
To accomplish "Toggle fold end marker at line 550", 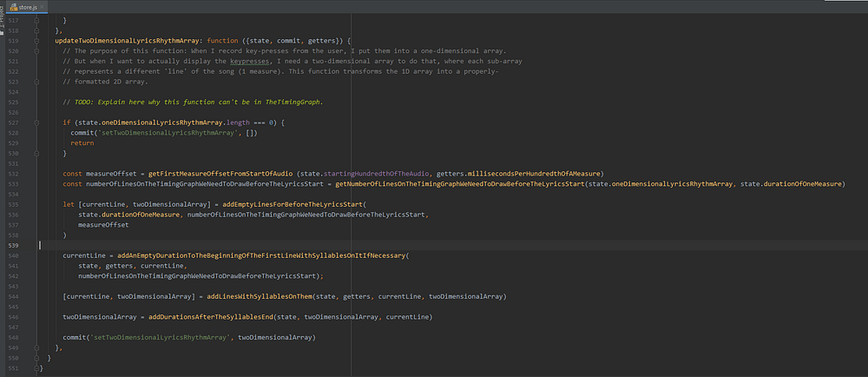I will (x=37, y=358).
